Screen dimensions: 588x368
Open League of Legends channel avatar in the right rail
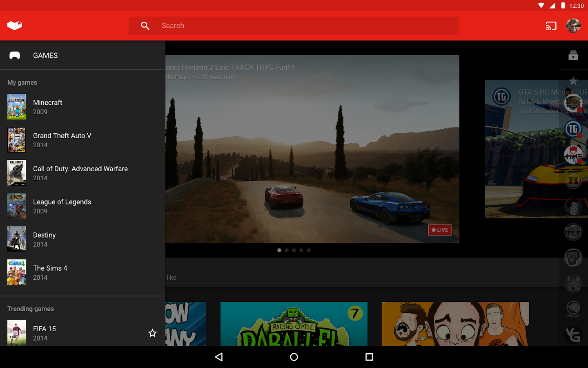tap(573, 103)
